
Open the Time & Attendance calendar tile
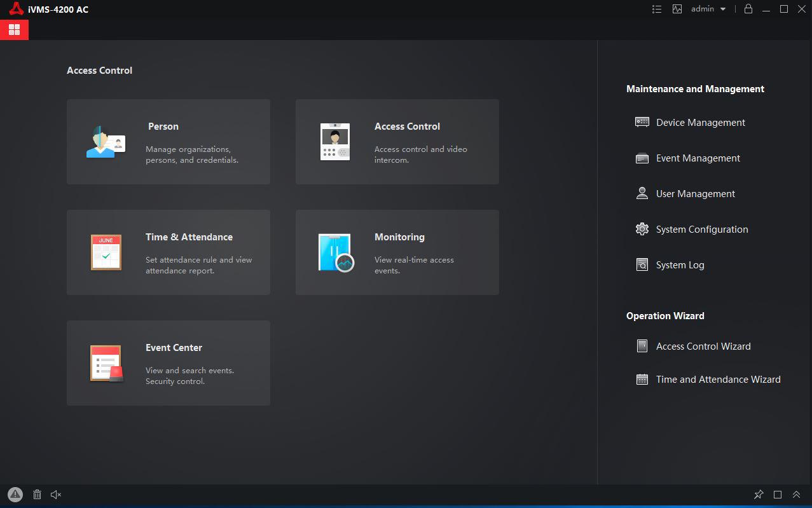coord(168,252)
